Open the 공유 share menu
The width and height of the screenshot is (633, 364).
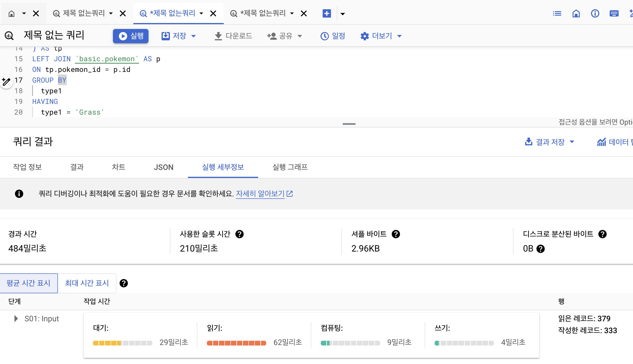pyautogui.click(x=284, y=36)
